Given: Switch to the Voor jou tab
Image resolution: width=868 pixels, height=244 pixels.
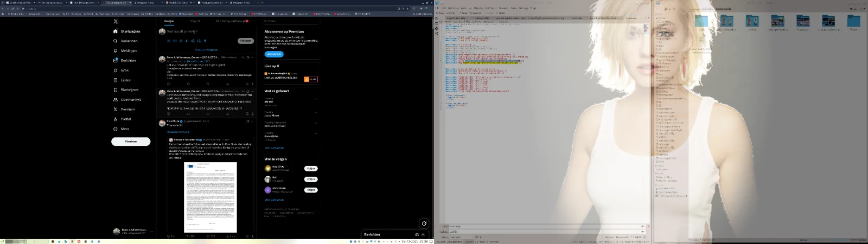Looking at the screenshot, I should [169, 21].
